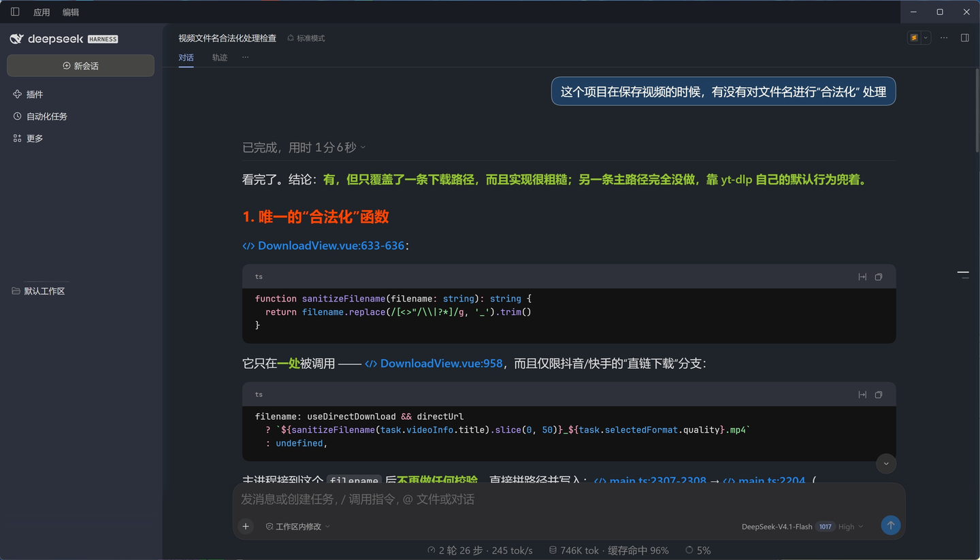Click the plus attach button

pos(246,526)
